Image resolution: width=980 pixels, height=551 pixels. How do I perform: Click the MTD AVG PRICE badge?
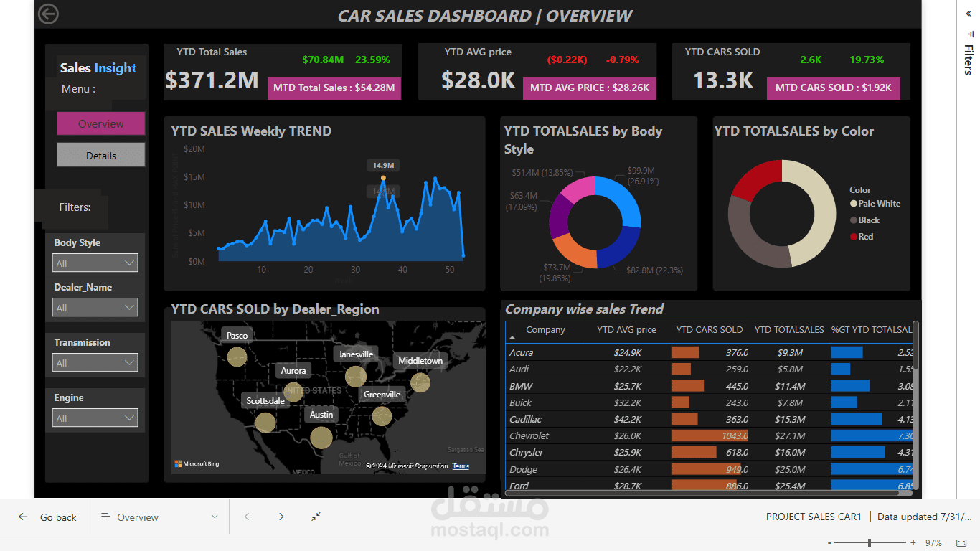(589, 88)
